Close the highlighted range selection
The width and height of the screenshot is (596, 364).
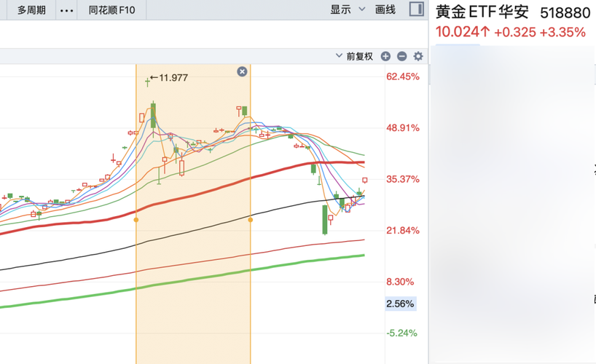point(242,71)
